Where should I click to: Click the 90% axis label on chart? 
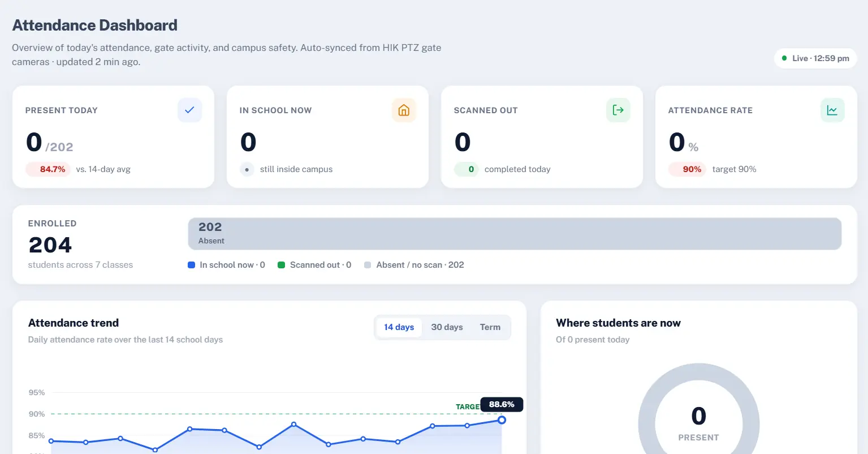[37, 414]
